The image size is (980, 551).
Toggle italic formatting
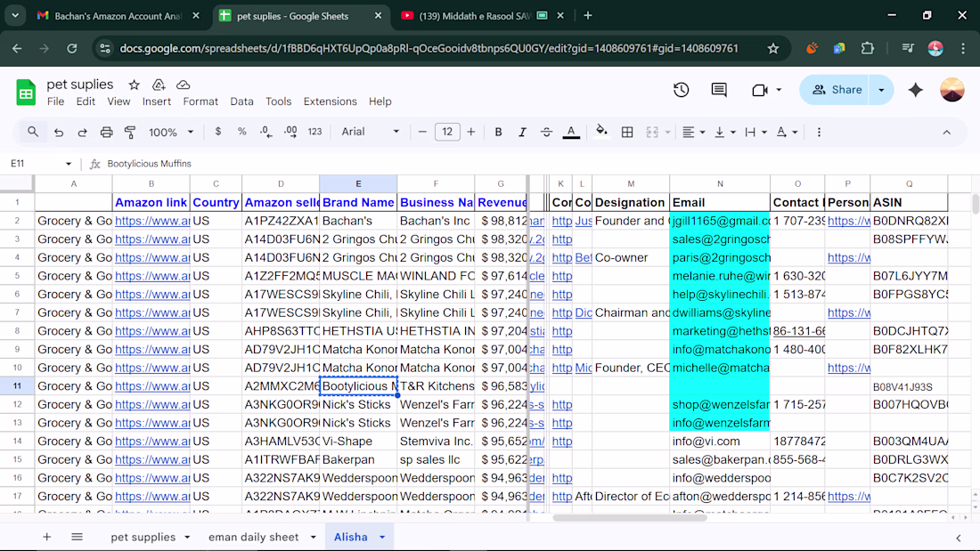pyautogui.click(x=522, y=132)
